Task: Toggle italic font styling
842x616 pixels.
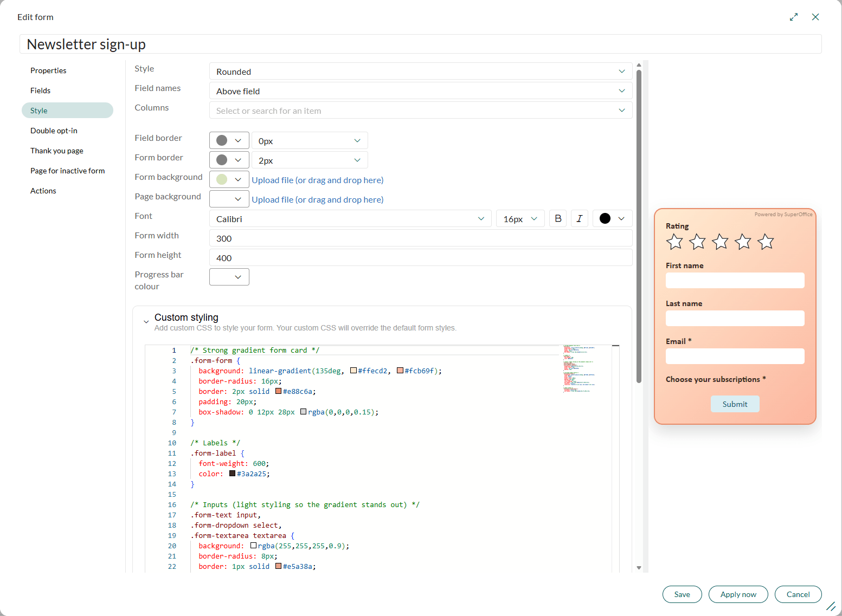Action: (579, 218)
